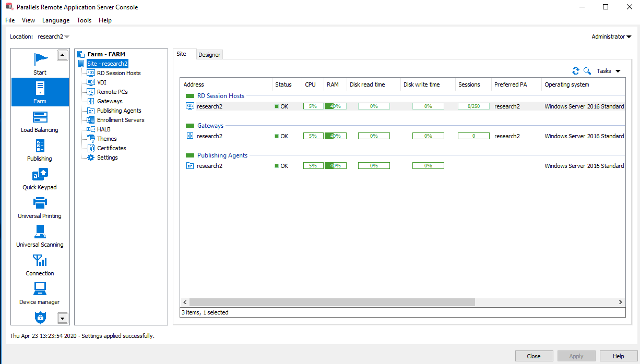This screenshot has height=364, width=640.
Task: Open the Location research2 dropdown
Action: pos(54,37)
